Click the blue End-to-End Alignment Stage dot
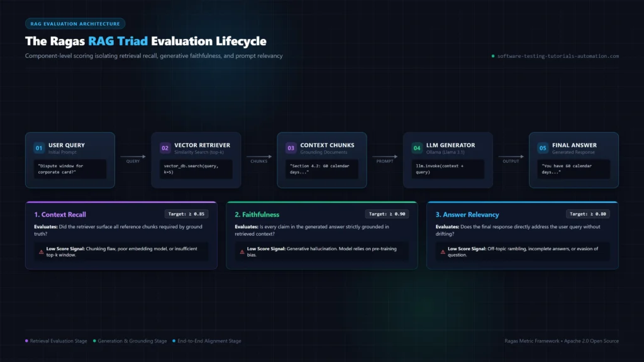 click(x=174, y=341)
